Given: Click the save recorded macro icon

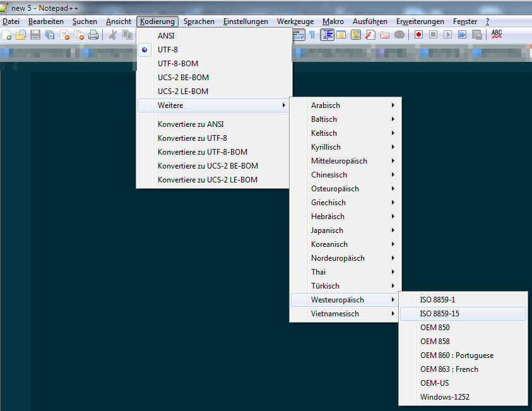Looking at the screenshot, I should pyautogui.click(x=476, y=35).
